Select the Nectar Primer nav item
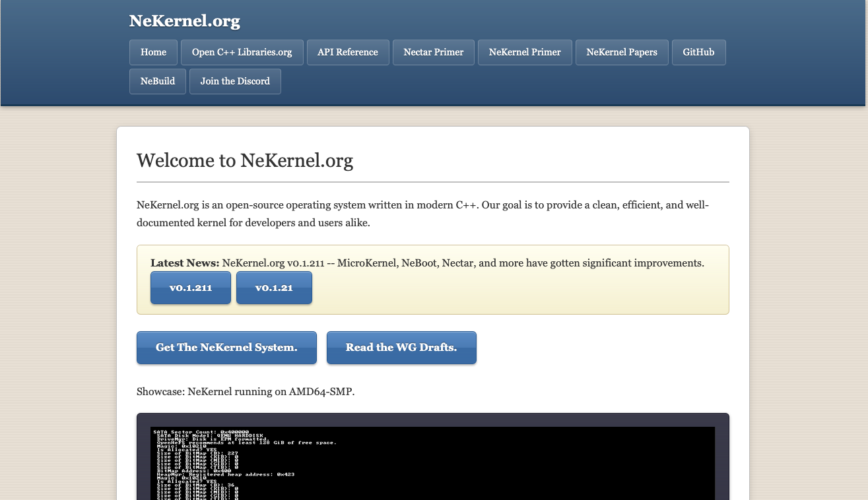The image size is (868, 500). [433, 52]
